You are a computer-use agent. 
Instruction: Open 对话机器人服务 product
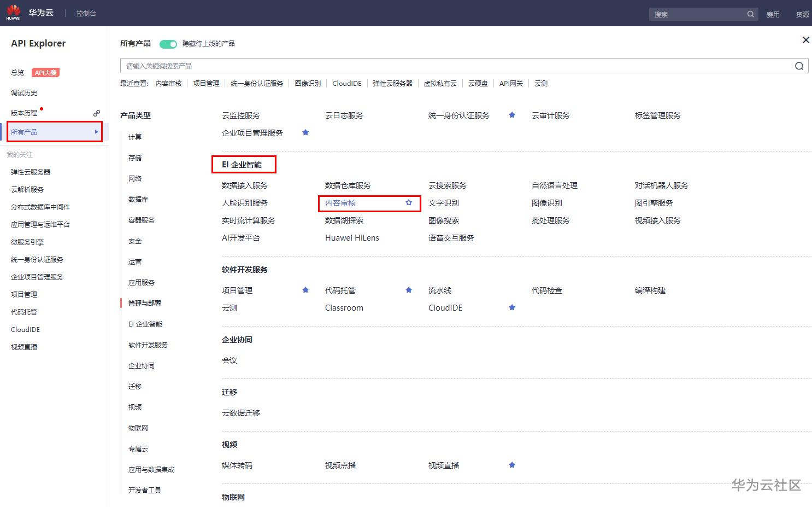662,185
